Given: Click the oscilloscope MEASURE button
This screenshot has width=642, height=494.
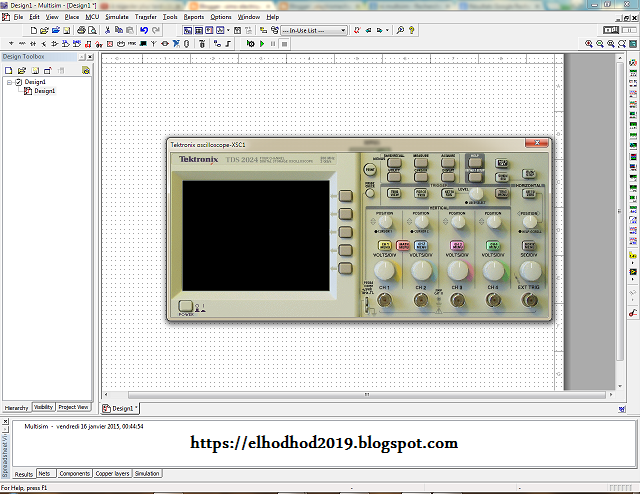Looking at the screenshot, I should pyautogui.click(x=420, y=162).
